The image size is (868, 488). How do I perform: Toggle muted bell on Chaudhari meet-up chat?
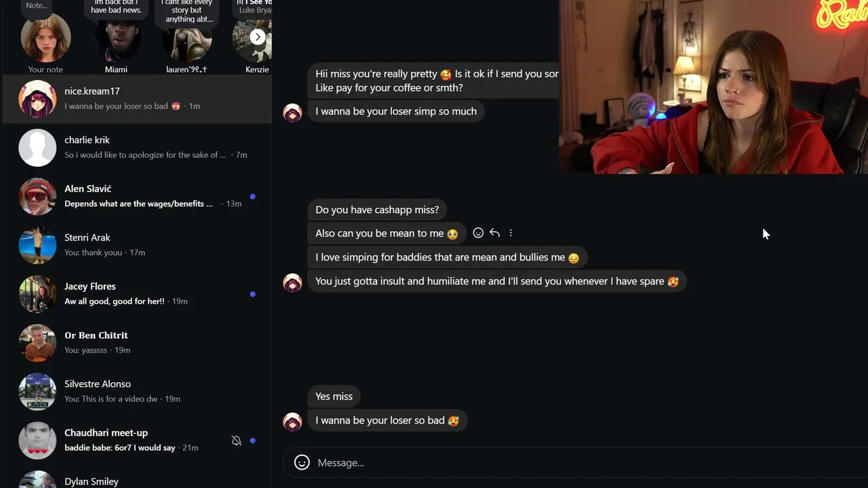[x=236, y=441]
